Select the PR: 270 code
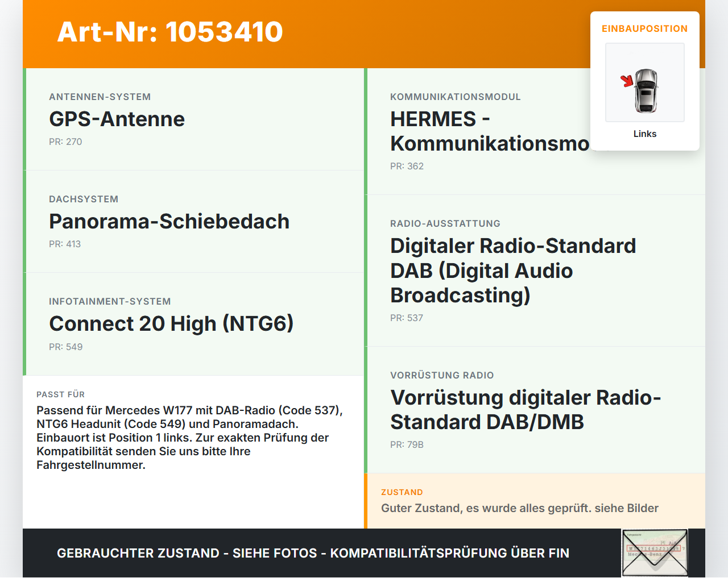The image size is (728, 578). click(65, 142)
